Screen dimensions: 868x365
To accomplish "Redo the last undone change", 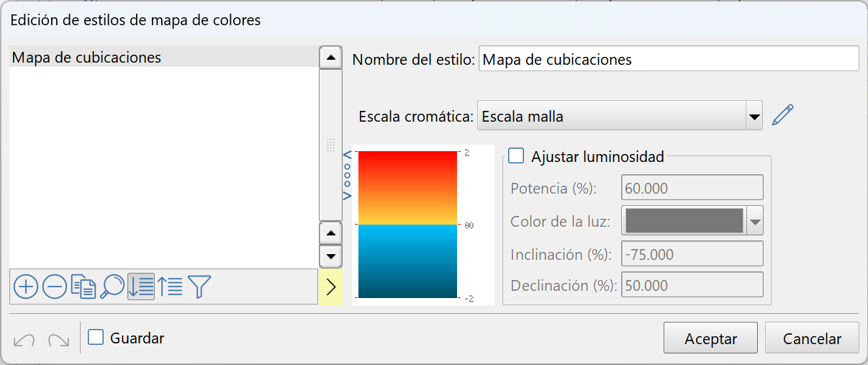I will coord(58,339).
